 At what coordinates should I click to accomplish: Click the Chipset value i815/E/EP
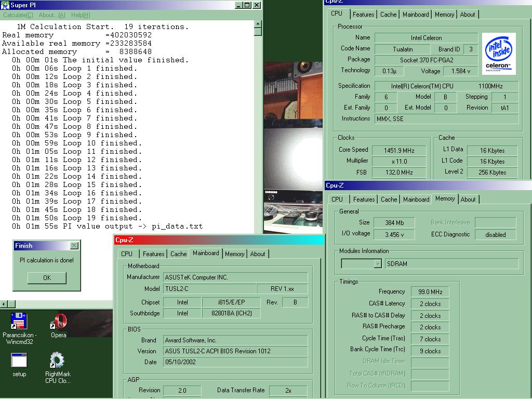pos(231,302)
